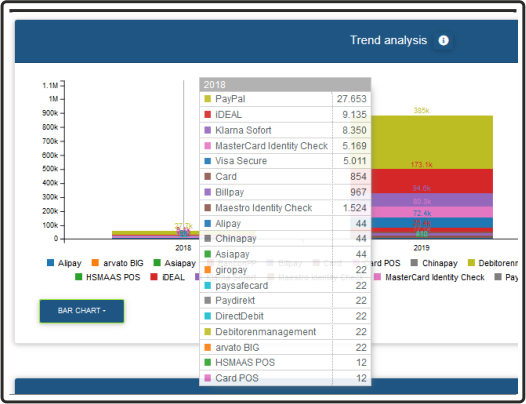Click the DirectDebit tooltip row

pos(285,316)
